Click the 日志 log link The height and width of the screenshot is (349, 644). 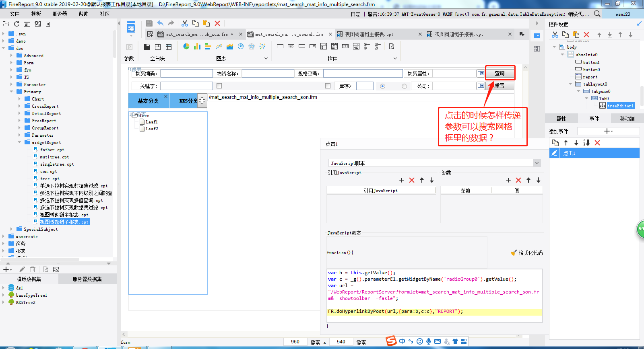355,14
